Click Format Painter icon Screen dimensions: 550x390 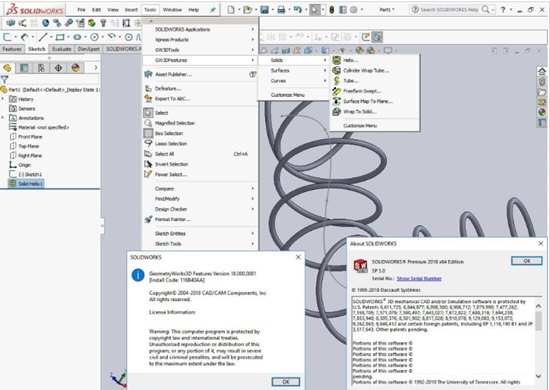(148, 220)
